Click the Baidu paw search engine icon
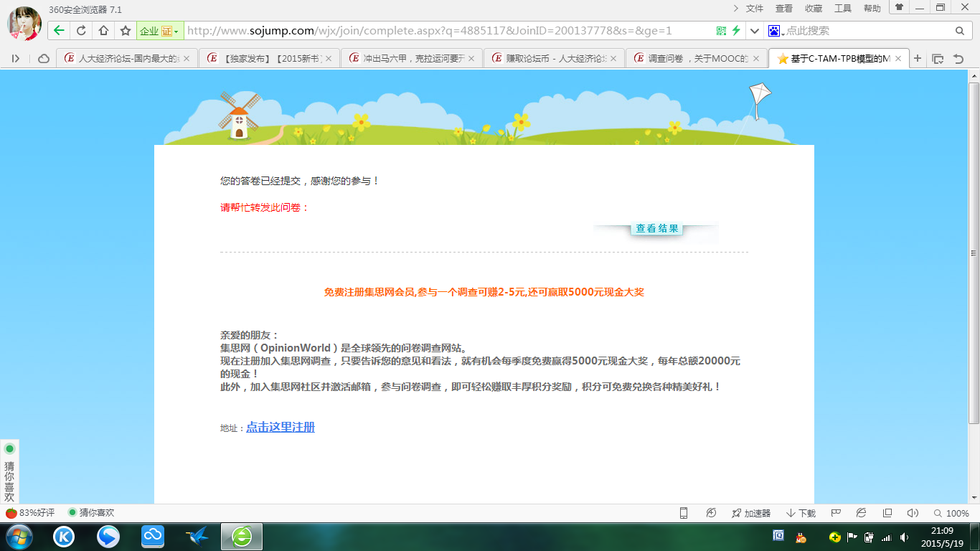This screenshot has height=551, width=980. [774, 31]
